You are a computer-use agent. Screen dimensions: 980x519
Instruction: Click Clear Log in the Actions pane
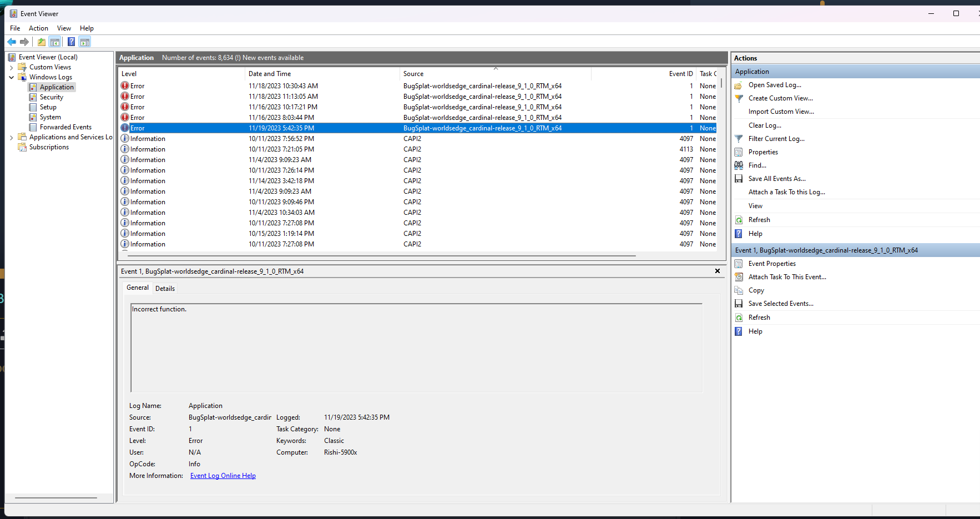point(765,125)
